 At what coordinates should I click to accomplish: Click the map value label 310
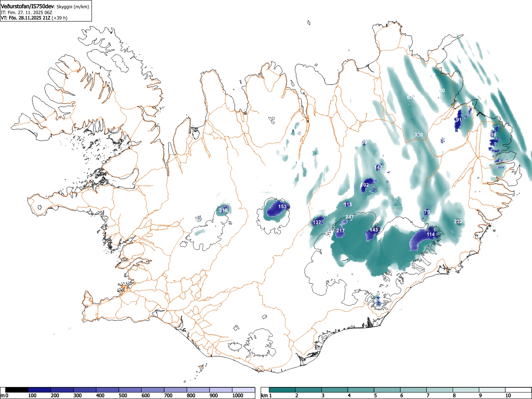223,210
